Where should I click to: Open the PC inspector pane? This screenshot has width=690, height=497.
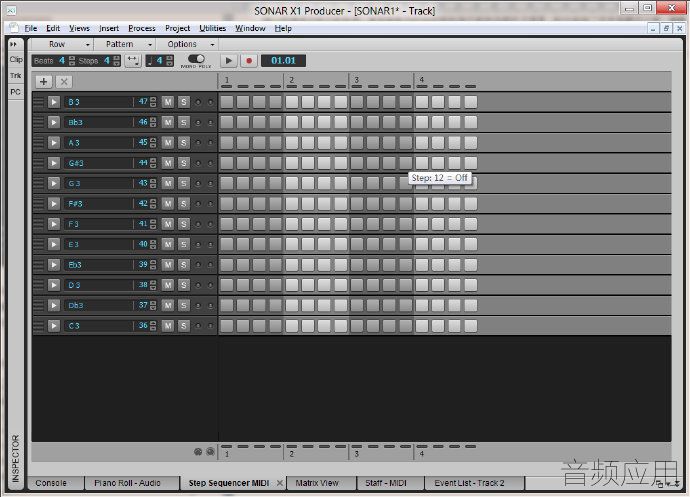[16, 92]
